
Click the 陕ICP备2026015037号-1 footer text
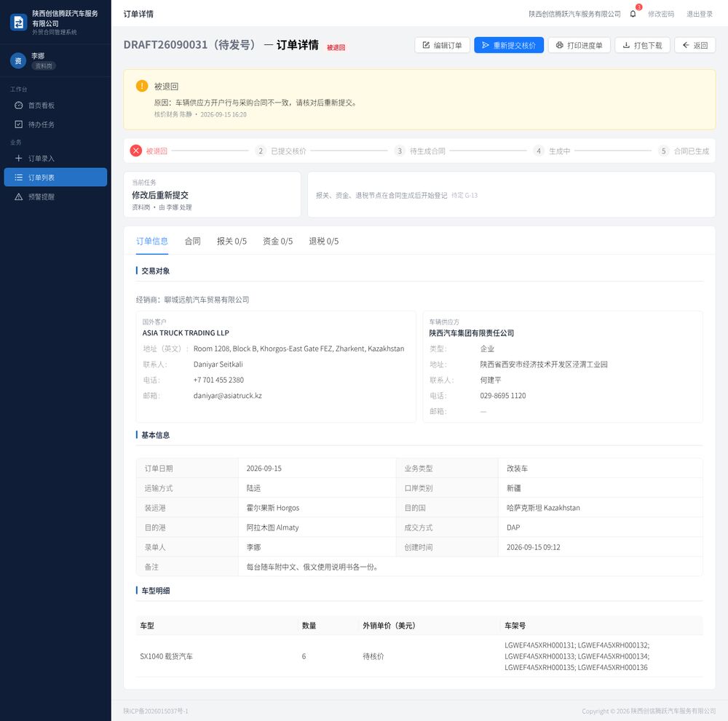pyautogui.click(x=156, y=712)
